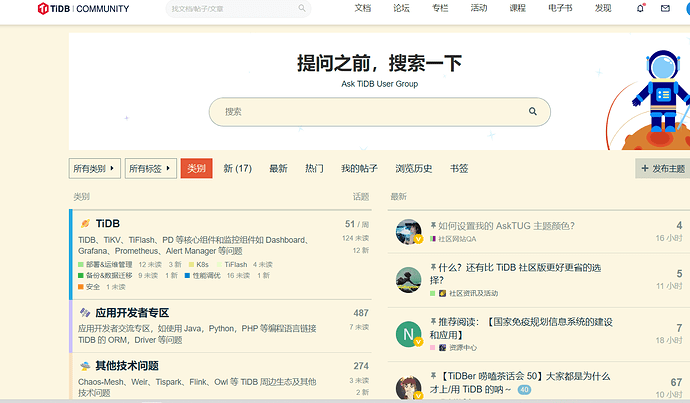The height and width of the screenshot is (403, 690).
Task: Click the 社区资讯及活动 category tag
Action: coord(473,293)
